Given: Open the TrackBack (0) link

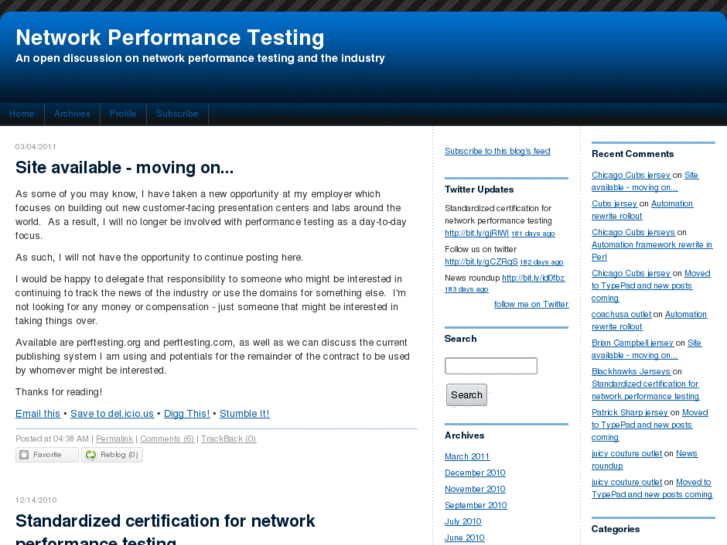Looking at the screenshot, I should (228, 439).
